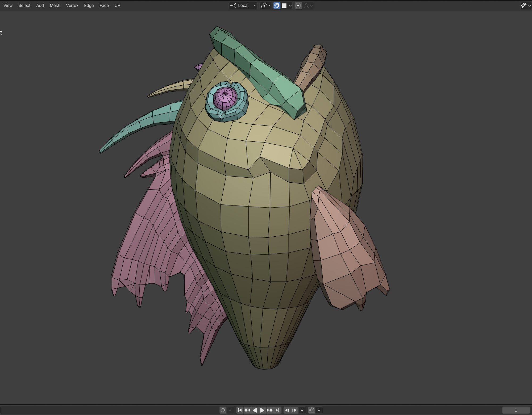Open the Face menu
The height and width of the screenshot is (415, 532).
[x=104, y=5]
